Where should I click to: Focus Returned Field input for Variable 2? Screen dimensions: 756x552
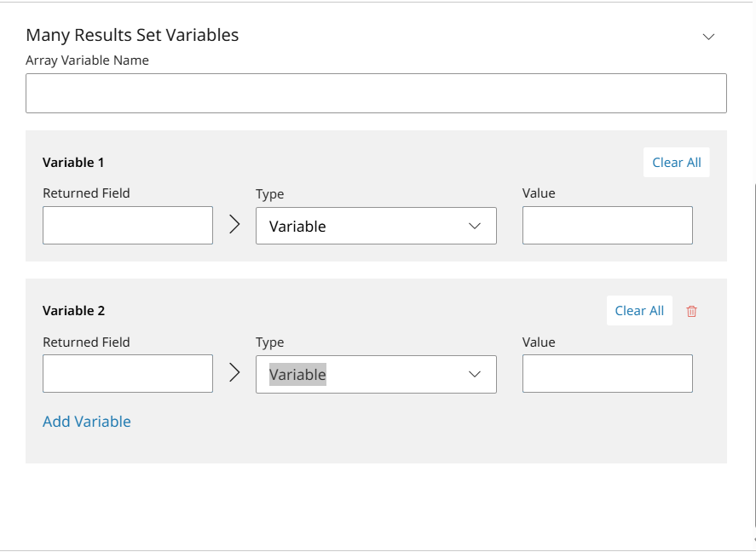click(128, 374)
